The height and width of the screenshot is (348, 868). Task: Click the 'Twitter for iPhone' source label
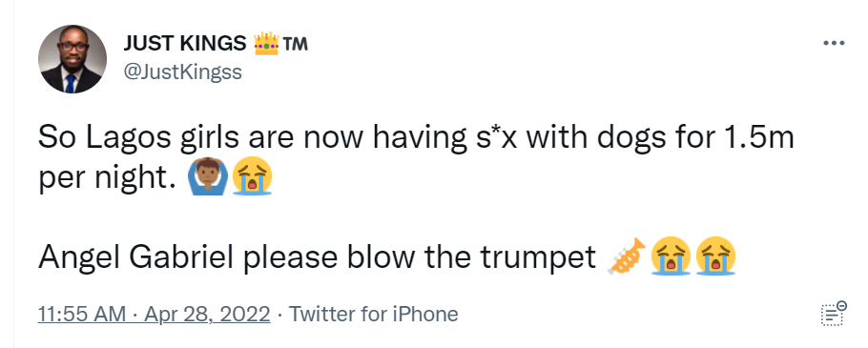[x=374, y=315]
